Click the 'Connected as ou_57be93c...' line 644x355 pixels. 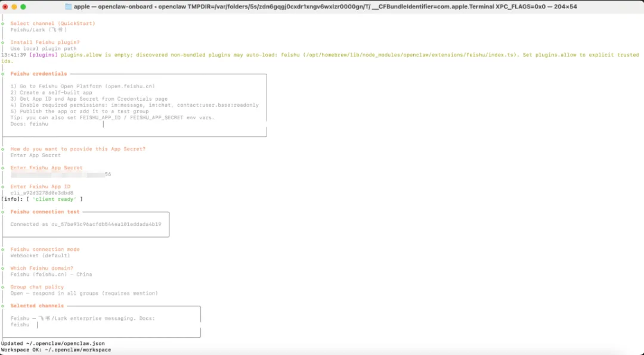click(x=86, y=224)
